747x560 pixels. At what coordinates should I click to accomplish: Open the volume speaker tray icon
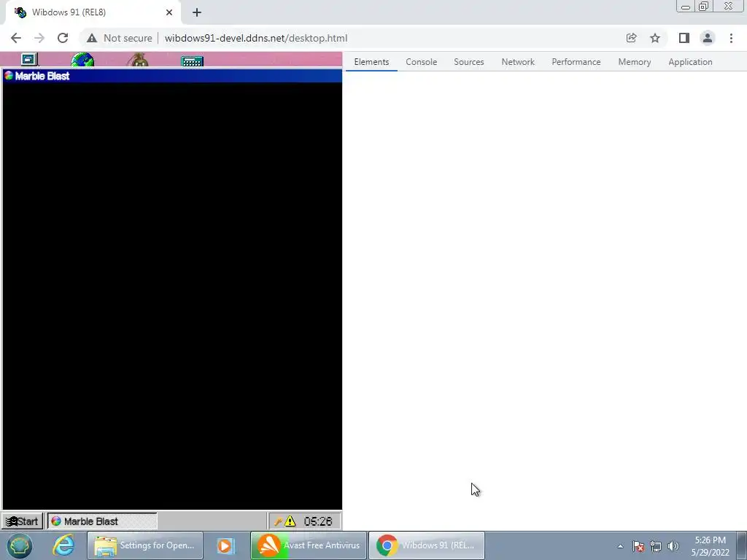[x=673, y=546]
